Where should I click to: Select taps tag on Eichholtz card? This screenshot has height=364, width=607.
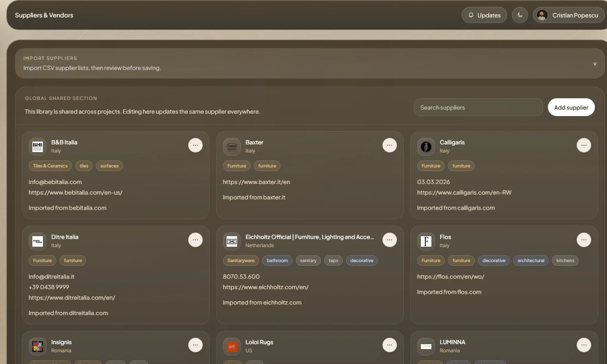point(333,260)
